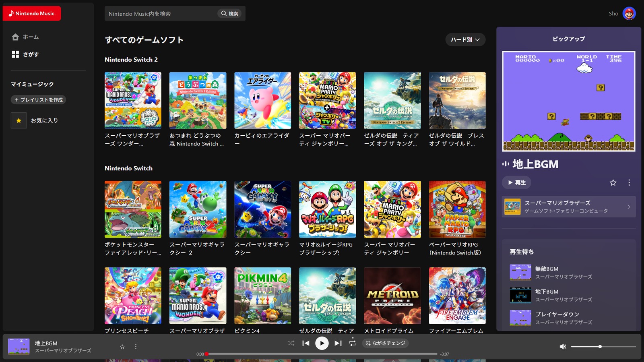Click ながさチェンジ length change button

point(385,343)
